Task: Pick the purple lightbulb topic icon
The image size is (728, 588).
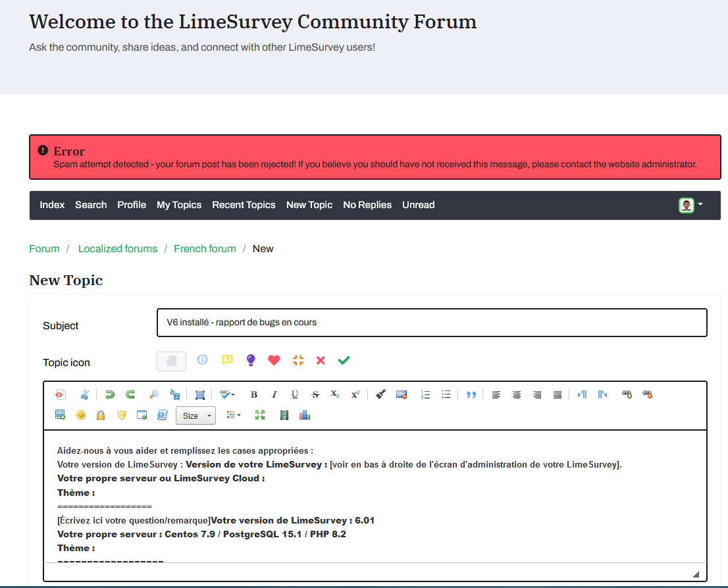Action: [x=250, y=360]
